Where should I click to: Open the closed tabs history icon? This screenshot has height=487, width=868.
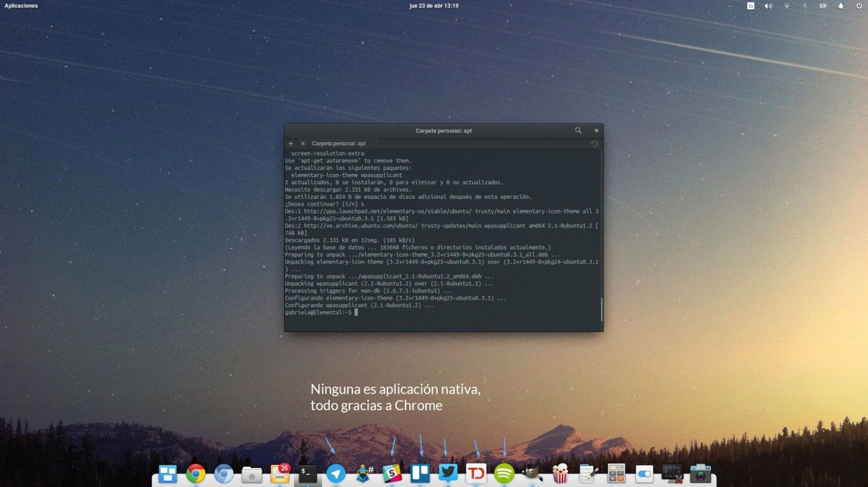tap(594, 143)
